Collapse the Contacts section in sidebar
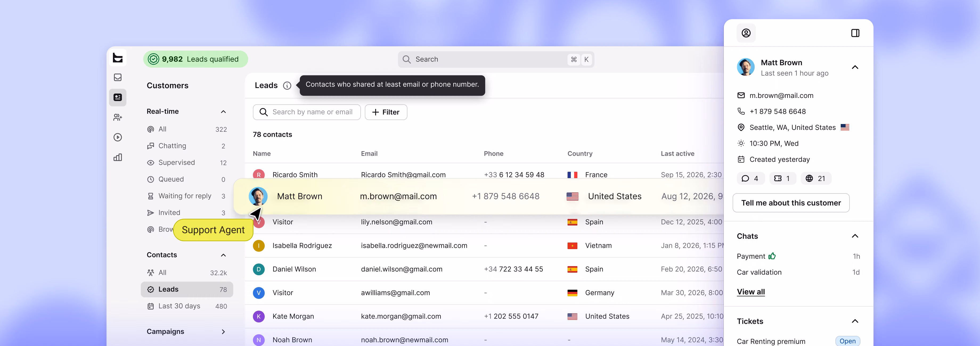Screen dimensions: 980x346 [x=223, y=255]
